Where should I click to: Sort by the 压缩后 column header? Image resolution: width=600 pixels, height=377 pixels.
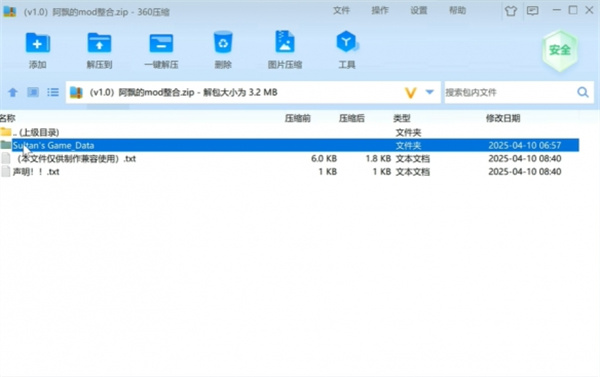(352, 118)
